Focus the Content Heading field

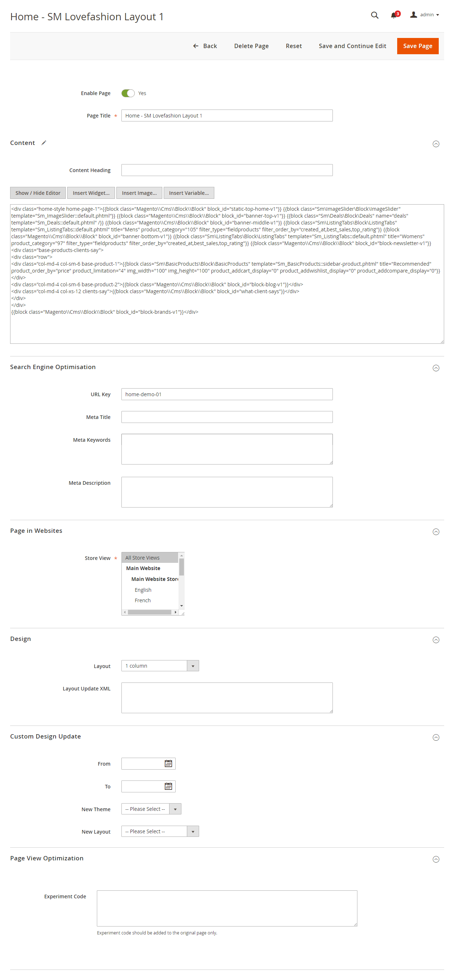tap(227, 170)
